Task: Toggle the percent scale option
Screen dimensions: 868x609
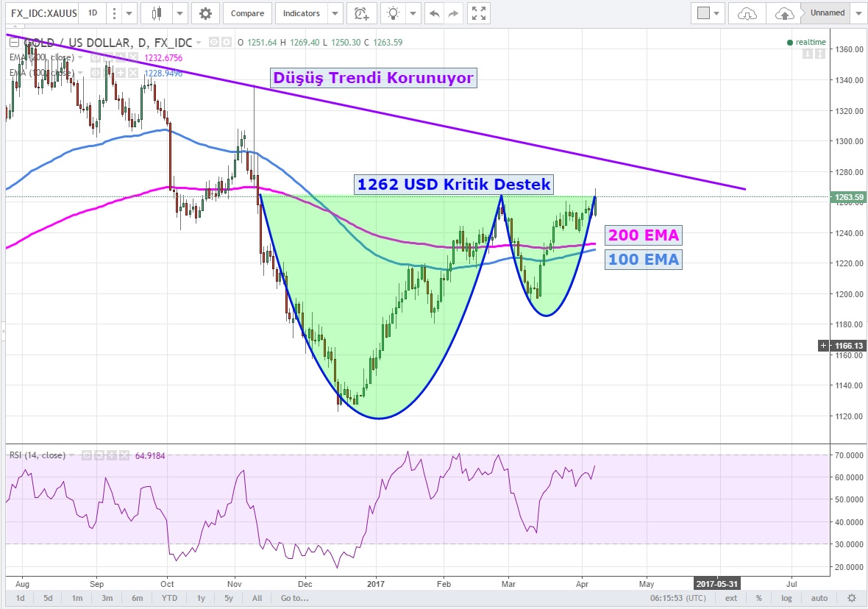Action: coord(758,598)
